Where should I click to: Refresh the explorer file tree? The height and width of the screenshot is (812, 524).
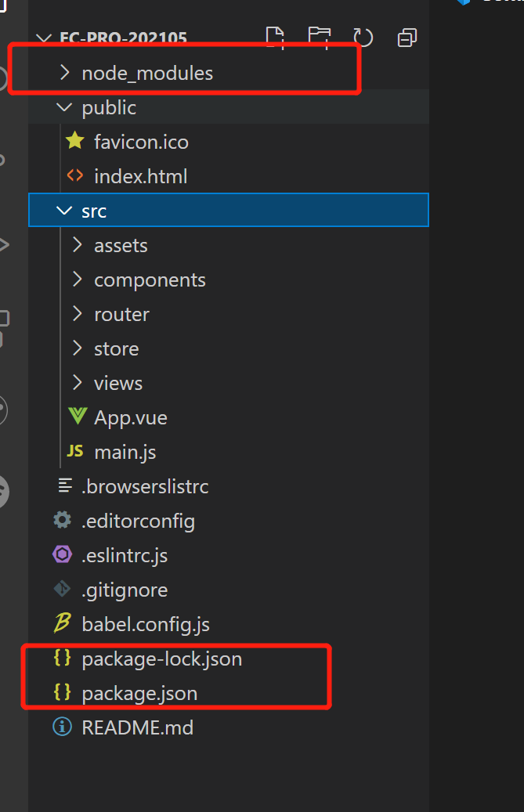pos(363,38)
